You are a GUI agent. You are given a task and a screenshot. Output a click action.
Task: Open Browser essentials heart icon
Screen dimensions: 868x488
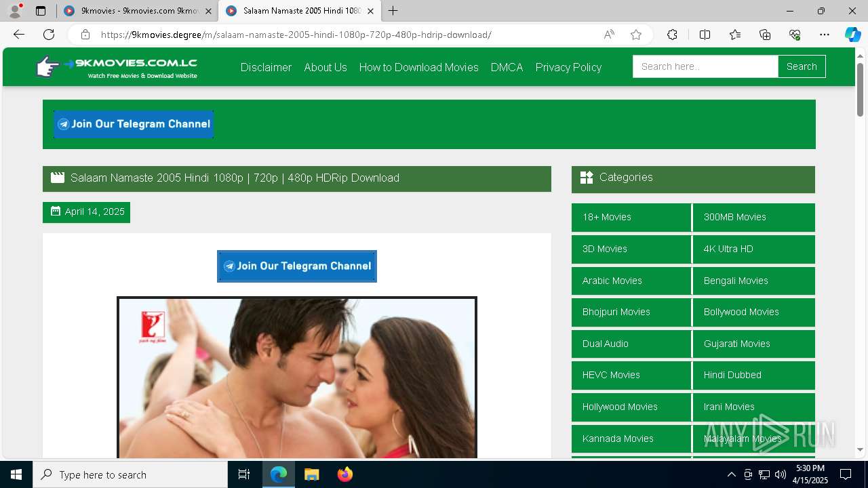pyautogui.click(x=795, y=35)
